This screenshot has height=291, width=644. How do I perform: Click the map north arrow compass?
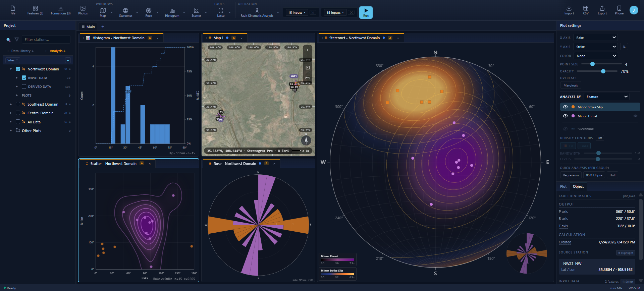306,140
